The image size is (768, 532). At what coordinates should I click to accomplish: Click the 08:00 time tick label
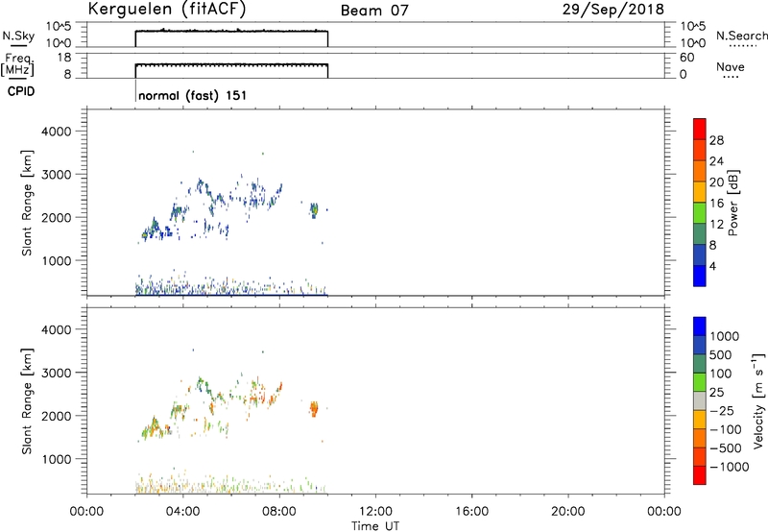[279, 512]
